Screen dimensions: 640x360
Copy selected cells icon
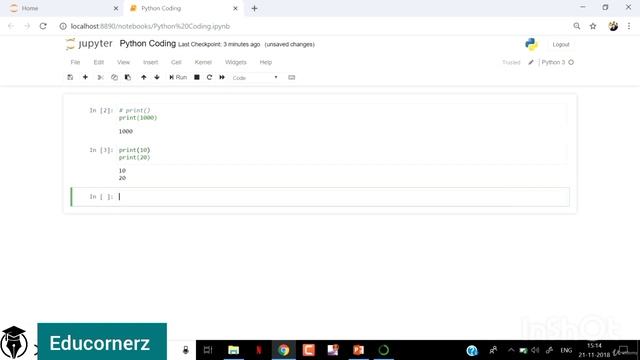(x=114, y=77)
